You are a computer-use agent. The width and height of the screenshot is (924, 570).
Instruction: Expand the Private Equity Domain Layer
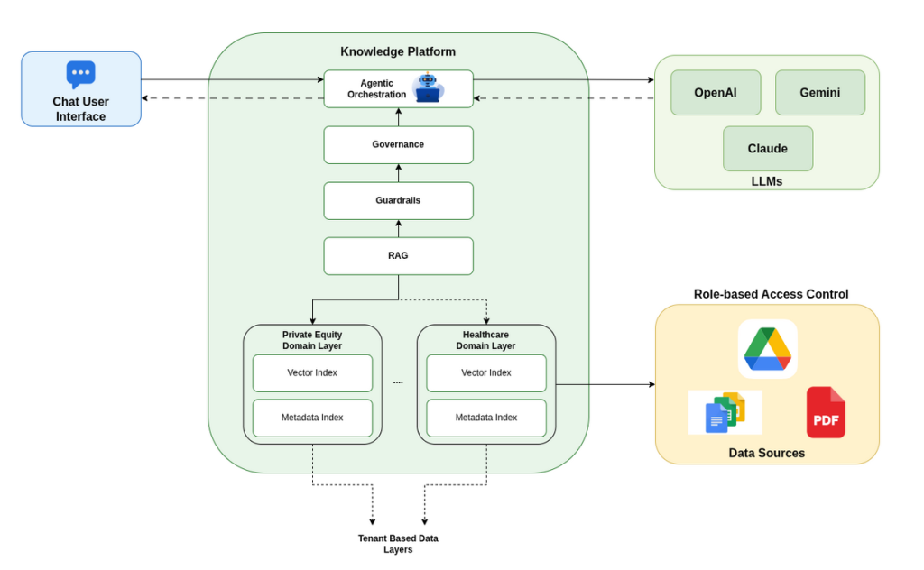[x=312, y=340]
